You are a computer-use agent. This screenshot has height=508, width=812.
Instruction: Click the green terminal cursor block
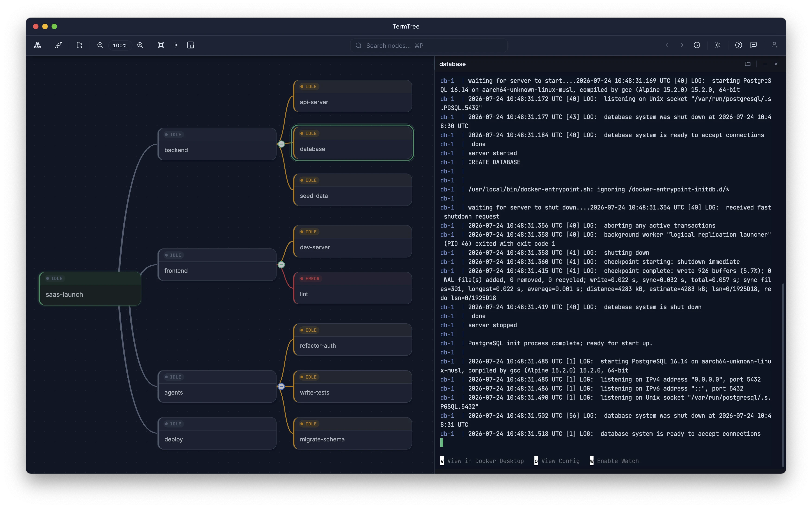point(442,443)
